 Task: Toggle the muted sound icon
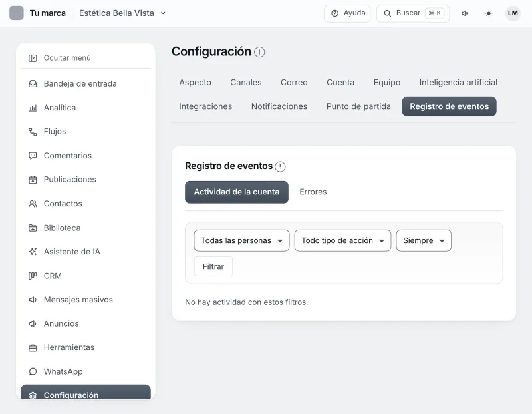tap(465, 13)
